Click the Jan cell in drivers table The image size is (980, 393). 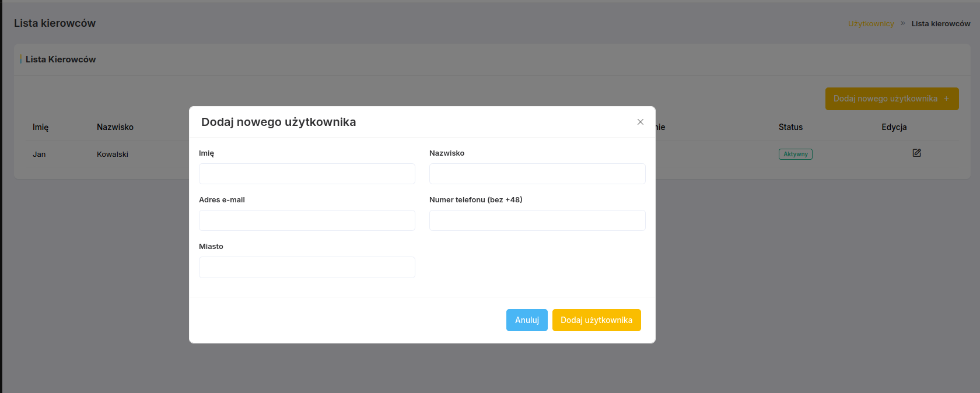click(39, 155)
